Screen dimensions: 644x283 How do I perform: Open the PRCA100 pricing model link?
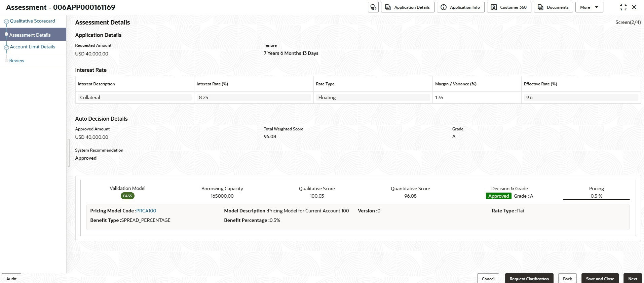click(x=146, y=211)
